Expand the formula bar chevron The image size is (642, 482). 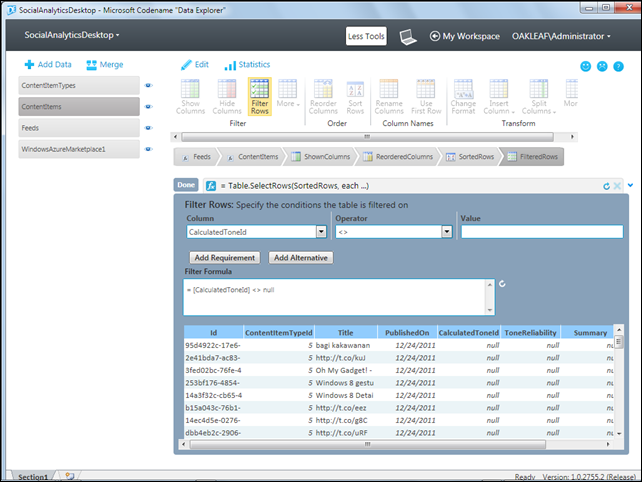pos(630,186)
